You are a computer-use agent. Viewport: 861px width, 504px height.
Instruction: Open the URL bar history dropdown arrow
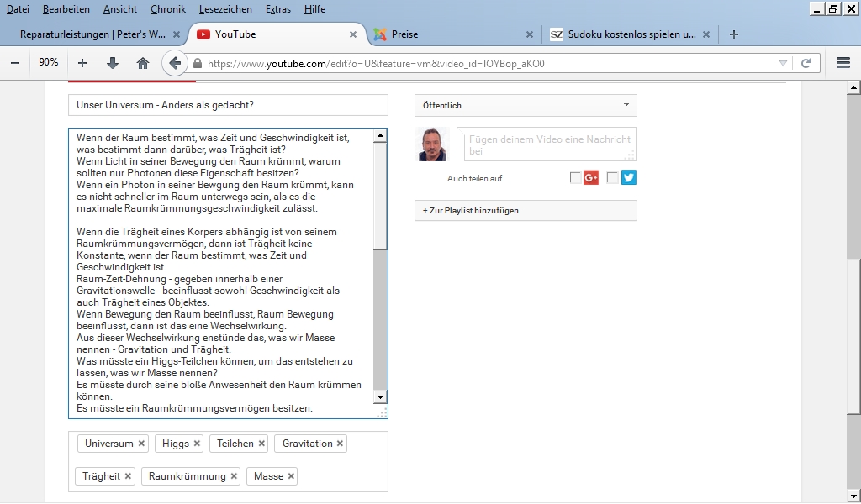783,63
